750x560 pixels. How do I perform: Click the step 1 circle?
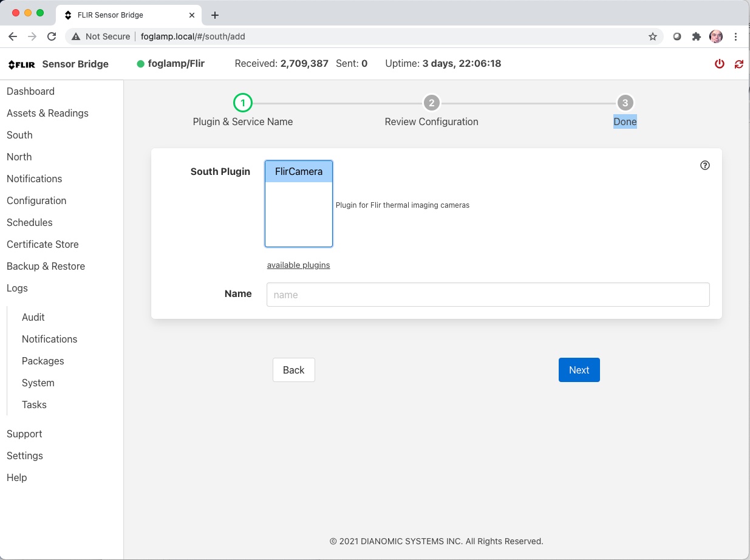tap(243, 103)
